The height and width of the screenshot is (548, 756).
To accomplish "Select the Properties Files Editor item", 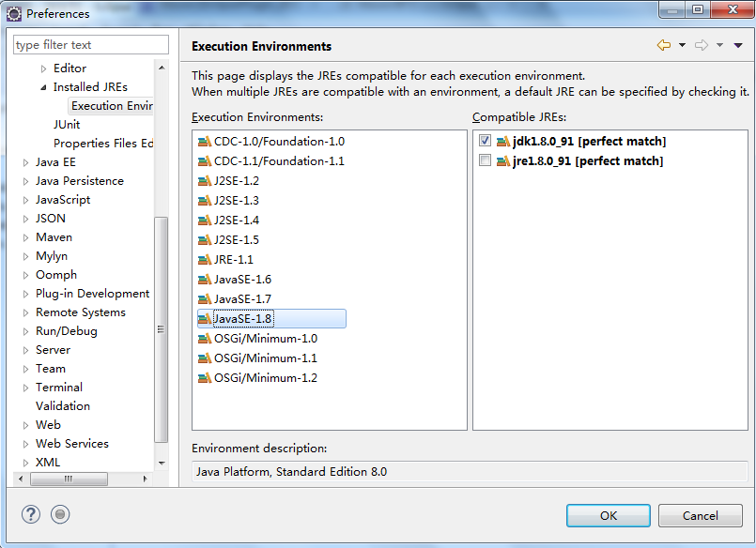I will pyautogui.click(x=103, y=143).
